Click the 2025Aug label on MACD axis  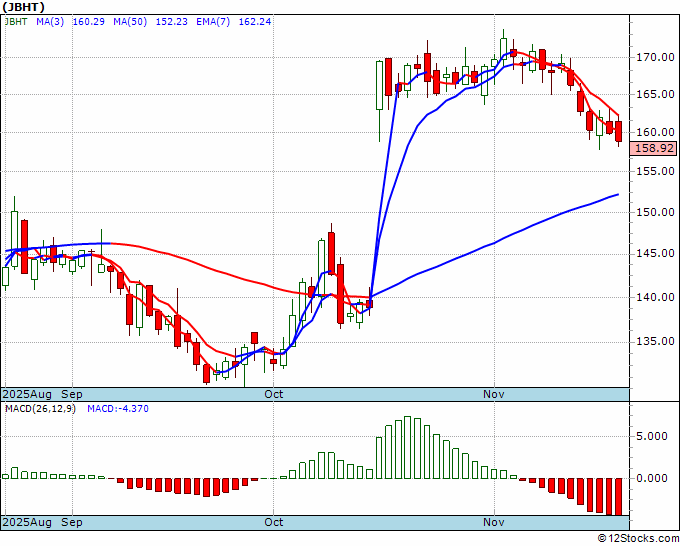(27, 522)
